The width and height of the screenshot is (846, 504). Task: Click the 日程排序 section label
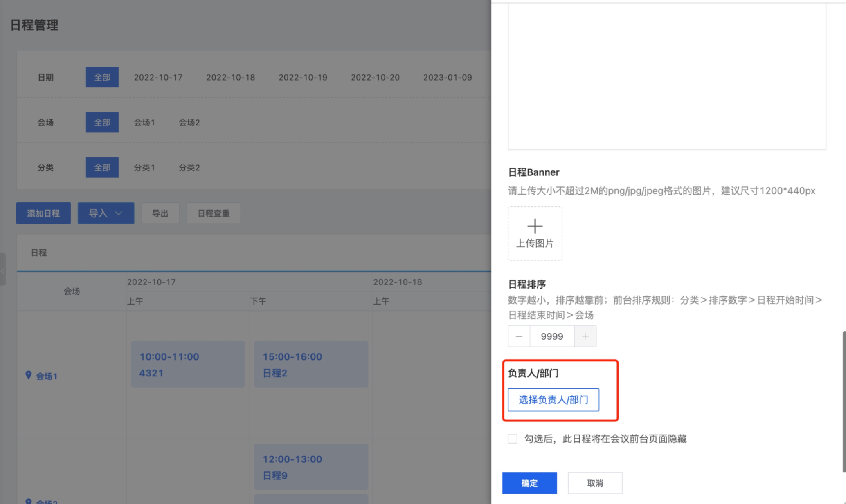(x=527, y=284)
